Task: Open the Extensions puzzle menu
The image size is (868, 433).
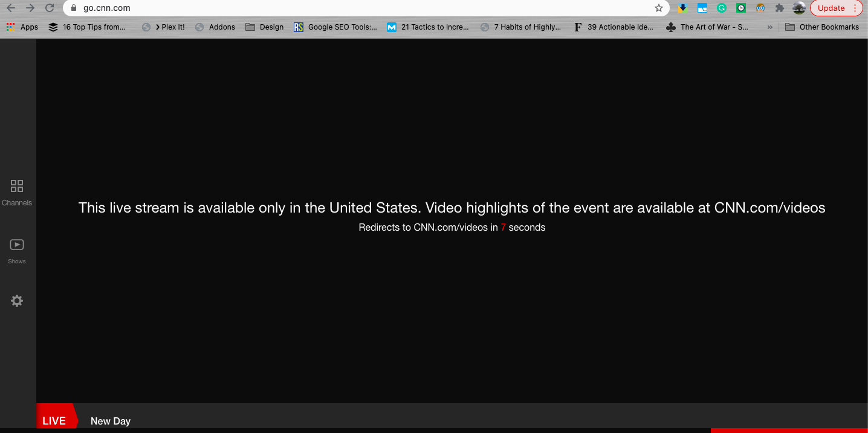Action: (x=779, y=8)
